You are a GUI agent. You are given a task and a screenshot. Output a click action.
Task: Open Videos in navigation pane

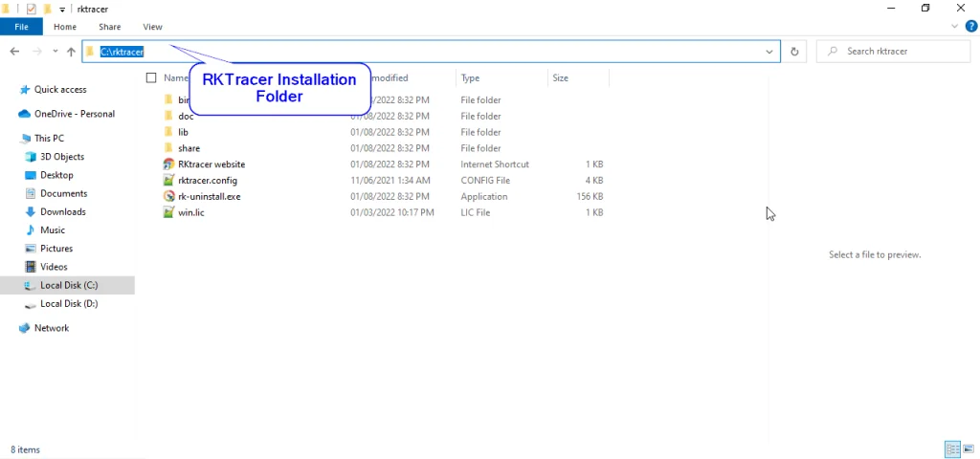(x=54, y=268)
